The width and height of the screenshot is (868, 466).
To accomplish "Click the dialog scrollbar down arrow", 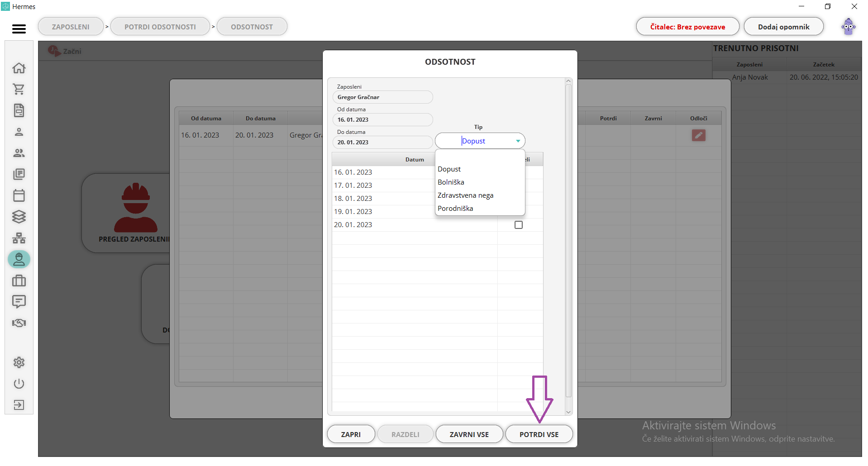I will (x=569, y=412).
